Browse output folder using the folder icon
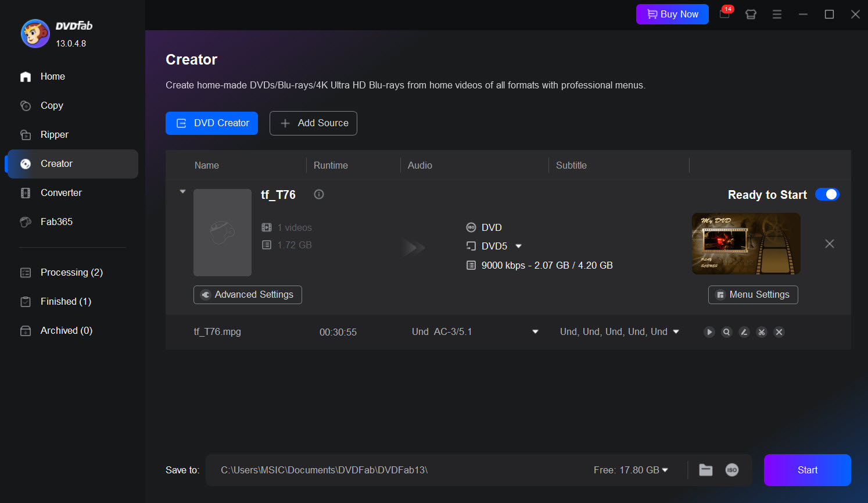The width and height of the screenshot is (868, 503). point(705,470)
